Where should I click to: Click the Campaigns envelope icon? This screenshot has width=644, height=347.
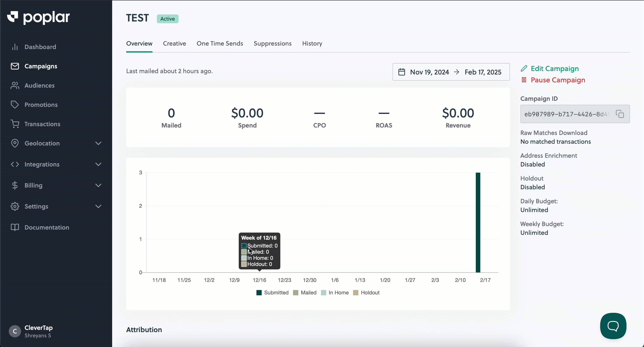coord(15,66)
